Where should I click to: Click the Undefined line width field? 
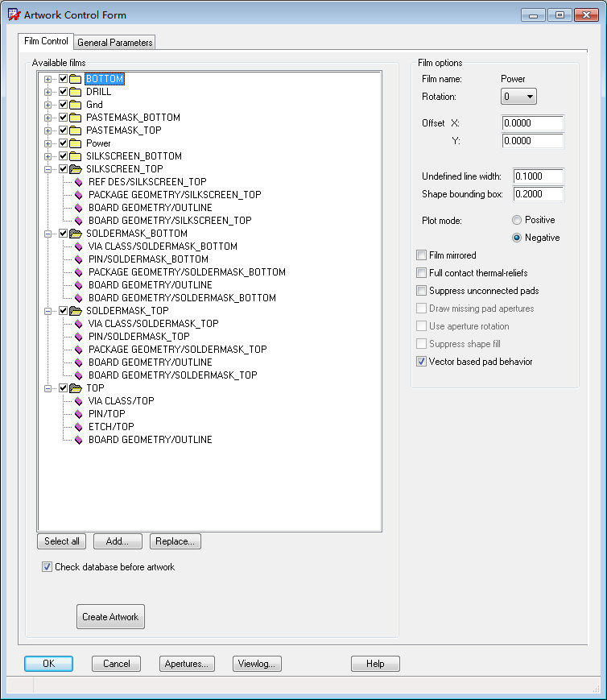click(x=539, y=176)
